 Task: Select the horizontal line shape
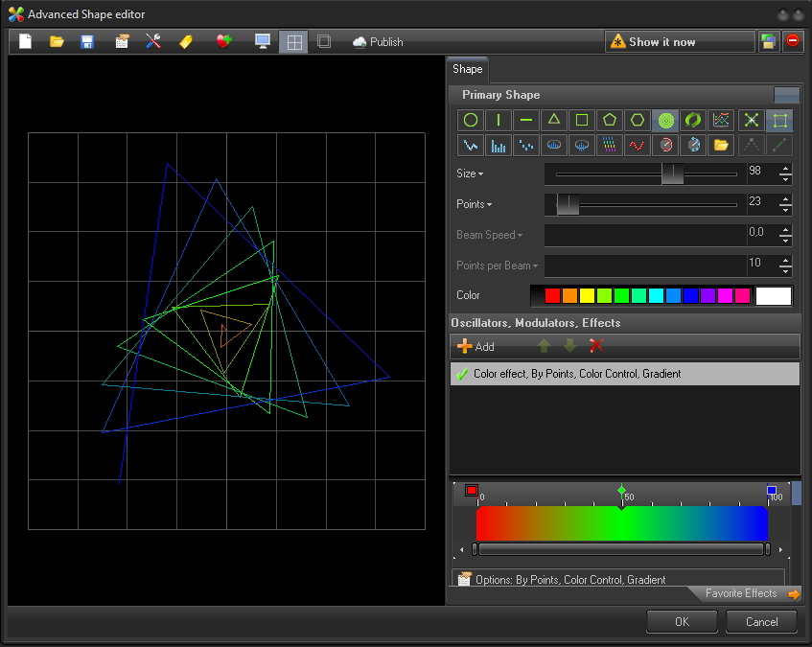click(526, 120)
